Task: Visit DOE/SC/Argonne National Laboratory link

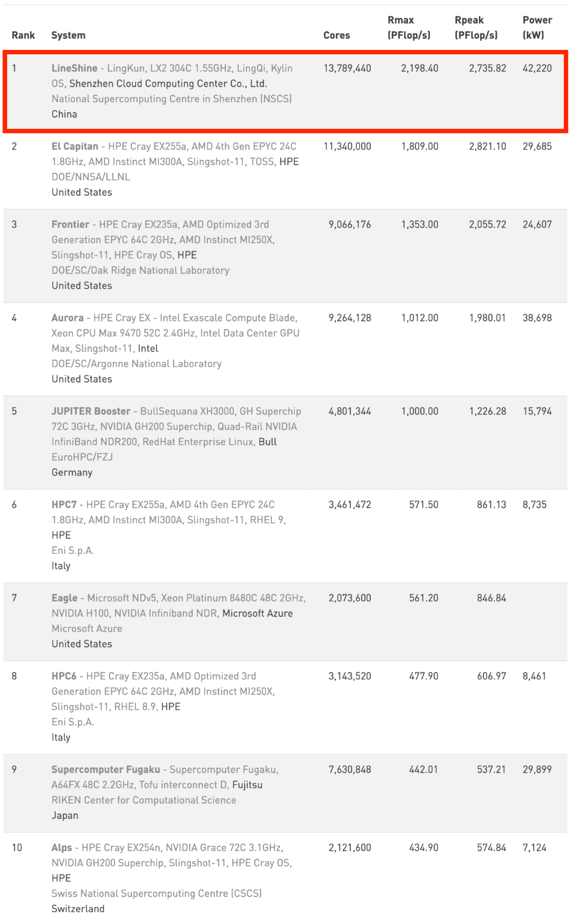Action: 137,364
